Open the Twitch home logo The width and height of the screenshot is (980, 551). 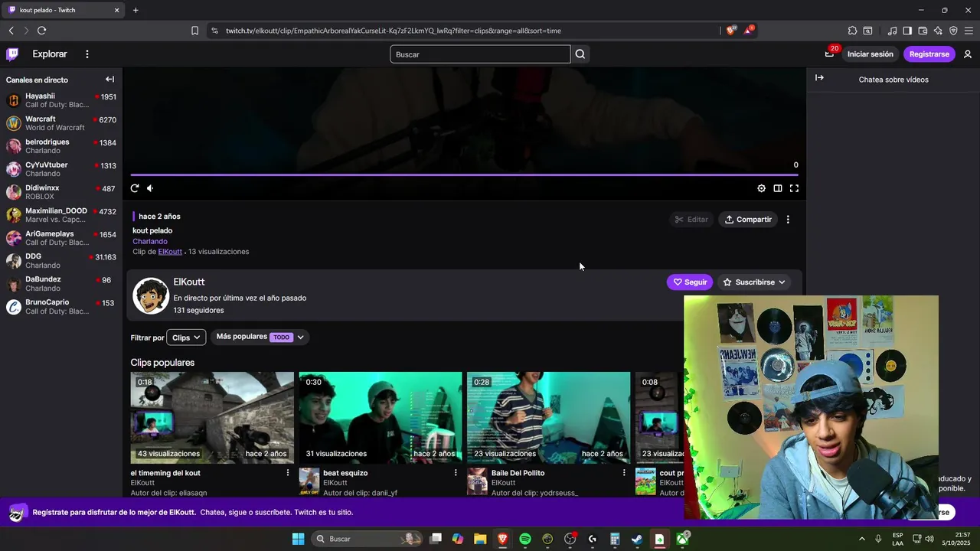tap(12, 54)
